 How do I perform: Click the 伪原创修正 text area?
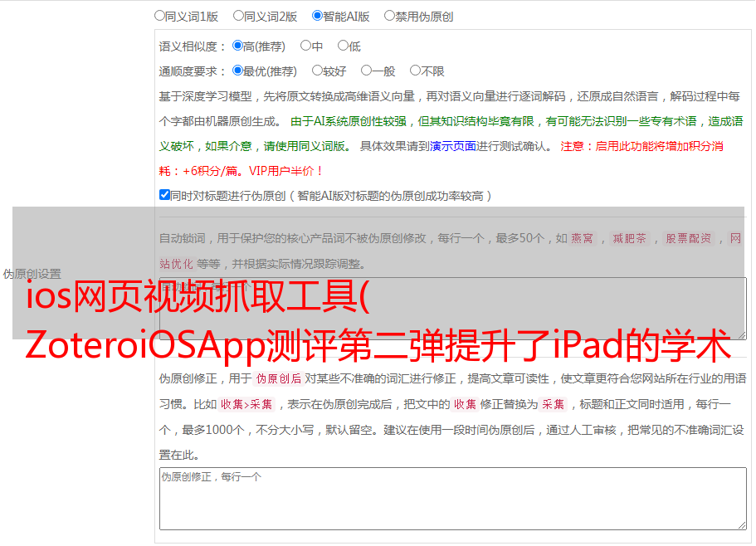(453, 499)
